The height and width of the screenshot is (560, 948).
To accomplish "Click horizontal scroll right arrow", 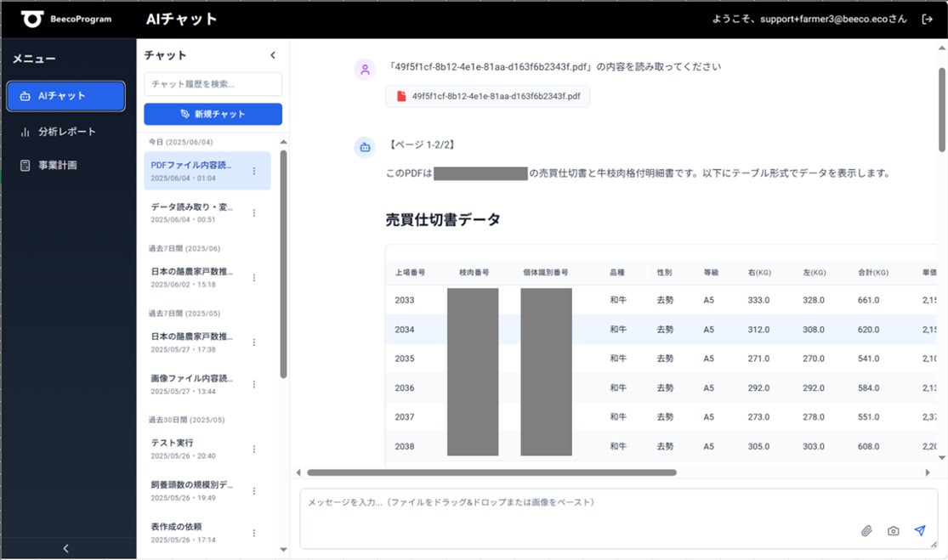I will [x=928, y=473].
